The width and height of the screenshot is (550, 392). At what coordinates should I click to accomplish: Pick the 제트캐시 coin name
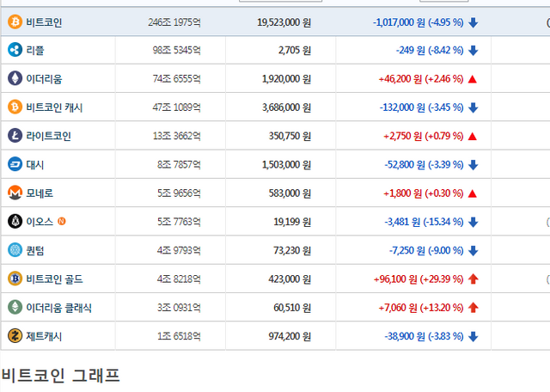[44, 336]
